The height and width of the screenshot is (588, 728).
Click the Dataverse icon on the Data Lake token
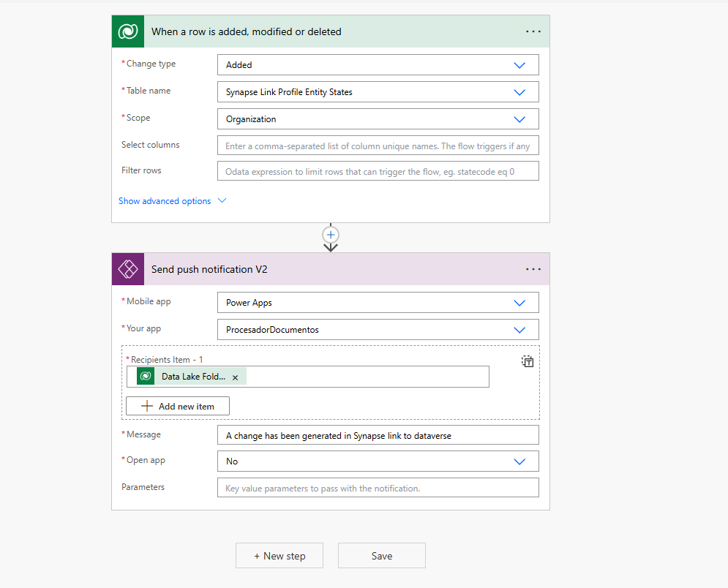coord(145,376)
